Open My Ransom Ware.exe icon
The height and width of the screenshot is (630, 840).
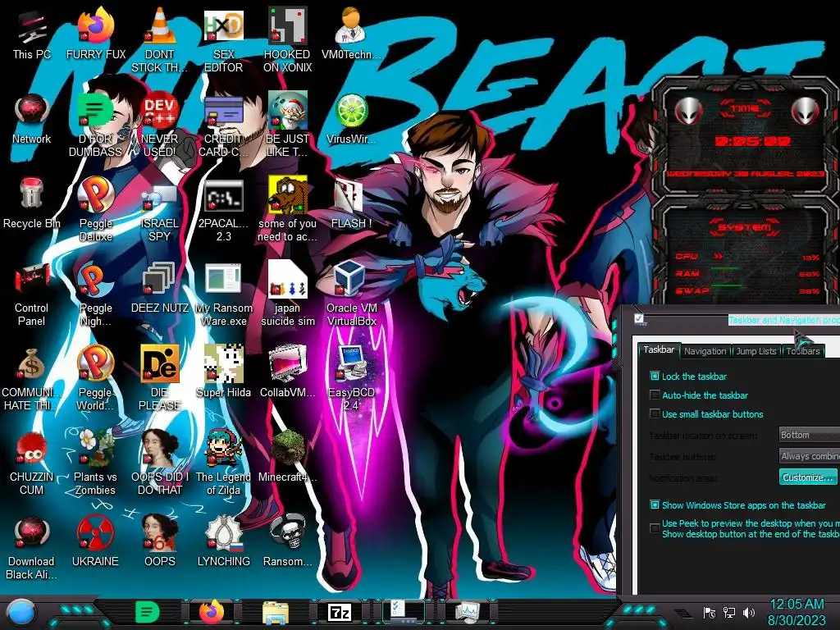point(223,294)
